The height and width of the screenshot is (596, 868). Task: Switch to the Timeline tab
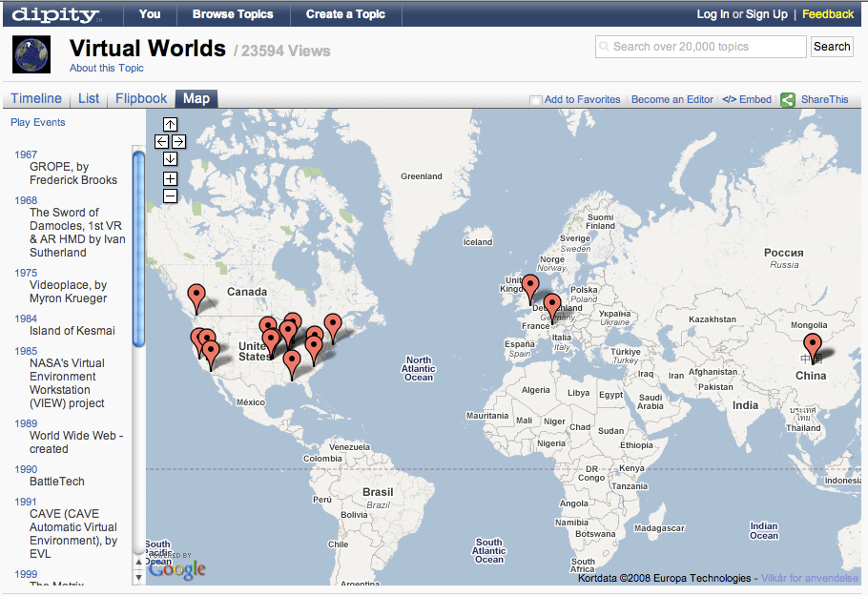coord(36,98)
